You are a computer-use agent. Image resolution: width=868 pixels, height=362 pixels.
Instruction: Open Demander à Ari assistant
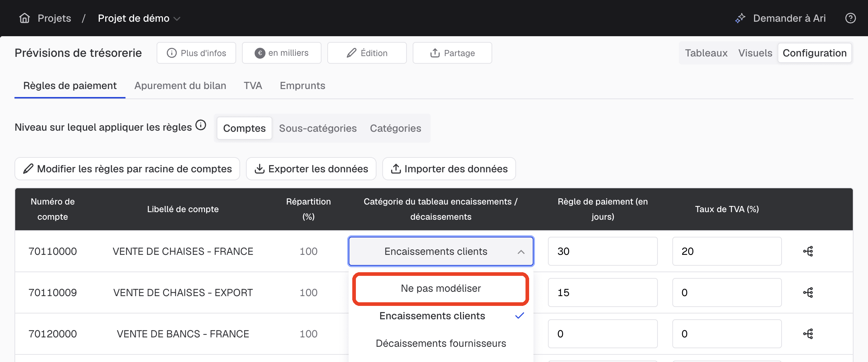pyautogui.click(x=780, y=18)
